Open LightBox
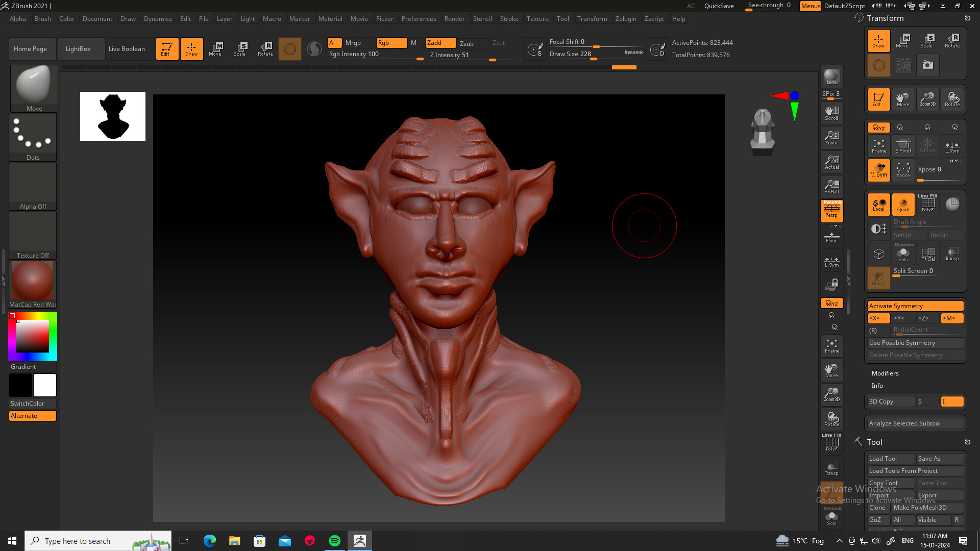Screen dimensions: 980x551 tap(79, 48)
